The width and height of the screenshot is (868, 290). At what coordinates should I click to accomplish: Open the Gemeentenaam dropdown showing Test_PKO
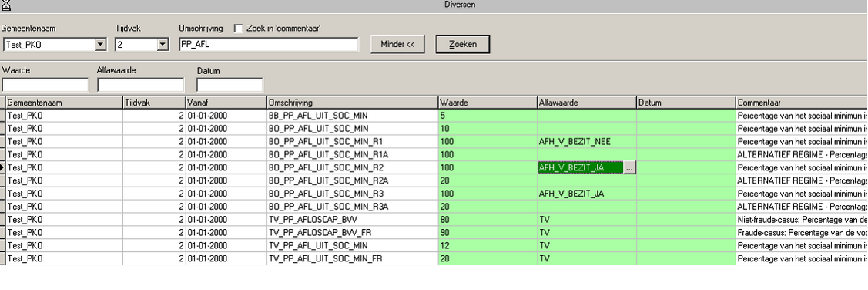pyautogui.click(x=100, y=45)
